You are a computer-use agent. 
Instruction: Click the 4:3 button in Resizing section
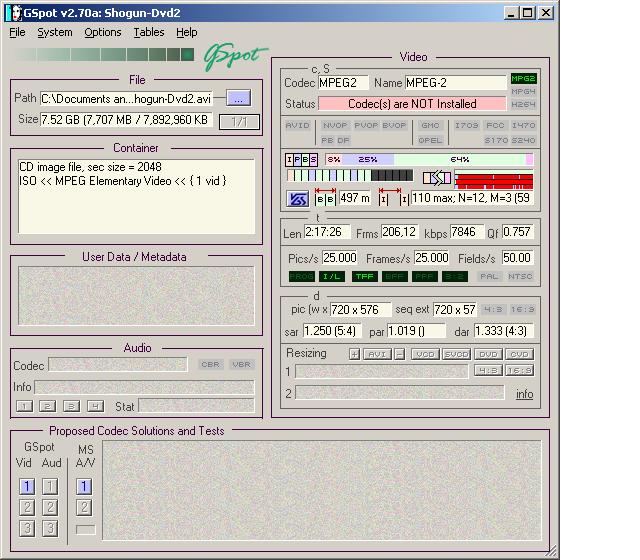coord(488,371)
